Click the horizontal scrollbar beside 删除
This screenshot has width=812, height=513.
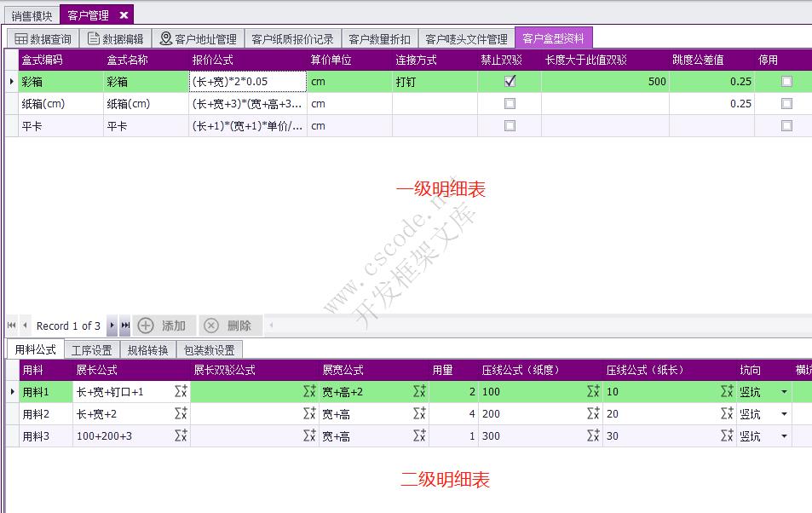coord(537,326)
